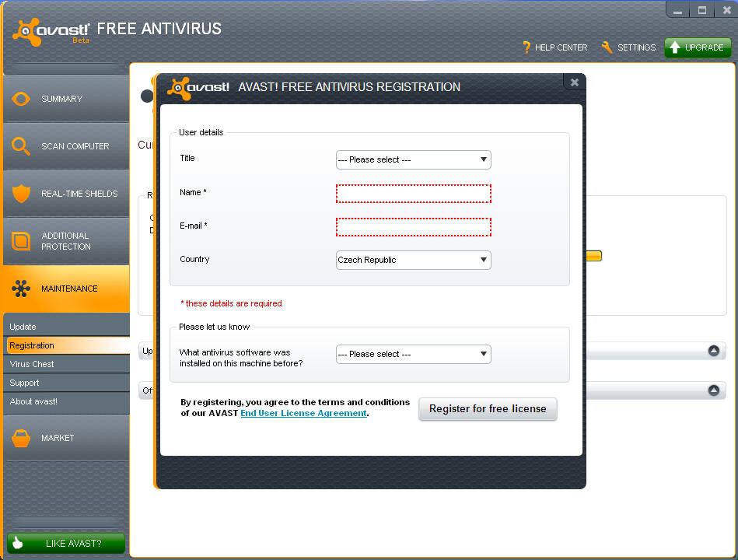Open the Title dropdown
738x560 pixels.
pyautogui.click(x=413, y=159)
